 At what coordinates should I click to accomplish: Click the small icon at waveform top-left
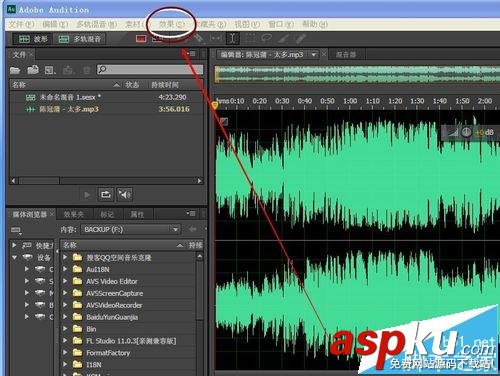[x=224, y=121]
